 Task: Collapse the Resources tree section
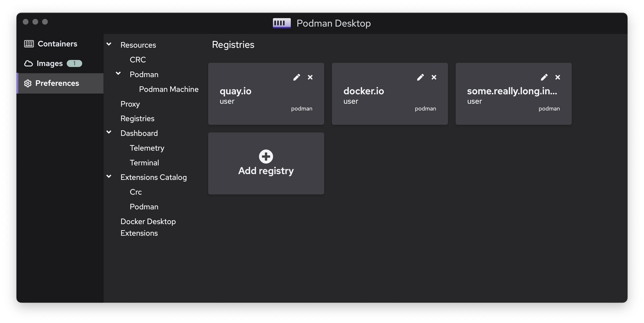(109, 44)
